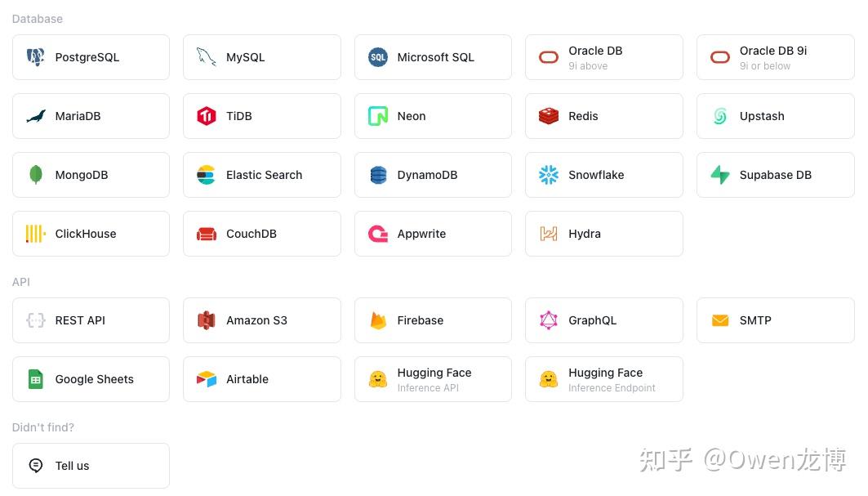Click the Oracle DB 9i above icon

[549, 57]
